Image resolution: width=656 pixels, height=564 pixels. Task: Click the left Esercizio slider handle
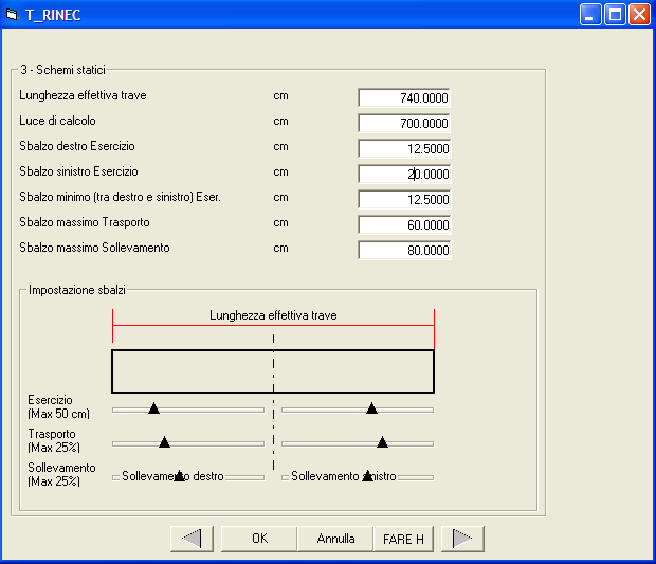coord(154,408)
